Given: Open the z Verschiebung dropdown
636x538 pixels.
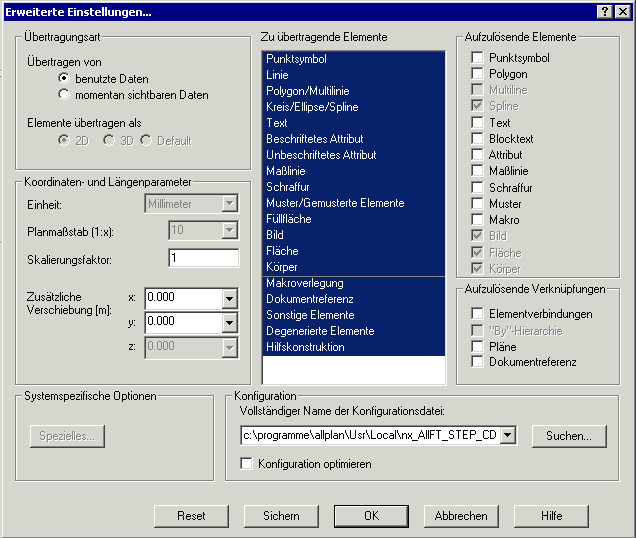Looking at the screenshot, I should [x=229, y=347].
